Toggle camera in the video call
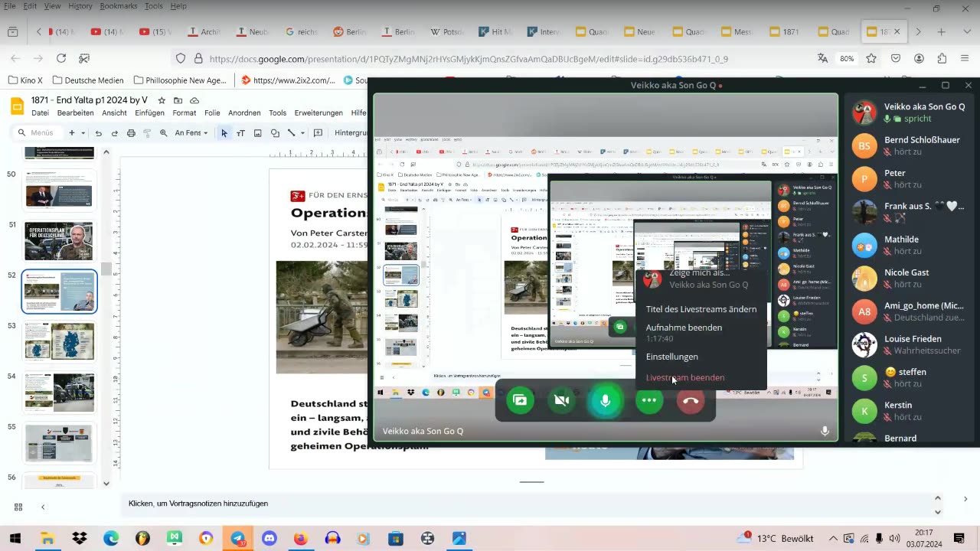The image size is (980, 551). [x=561, y=399]
